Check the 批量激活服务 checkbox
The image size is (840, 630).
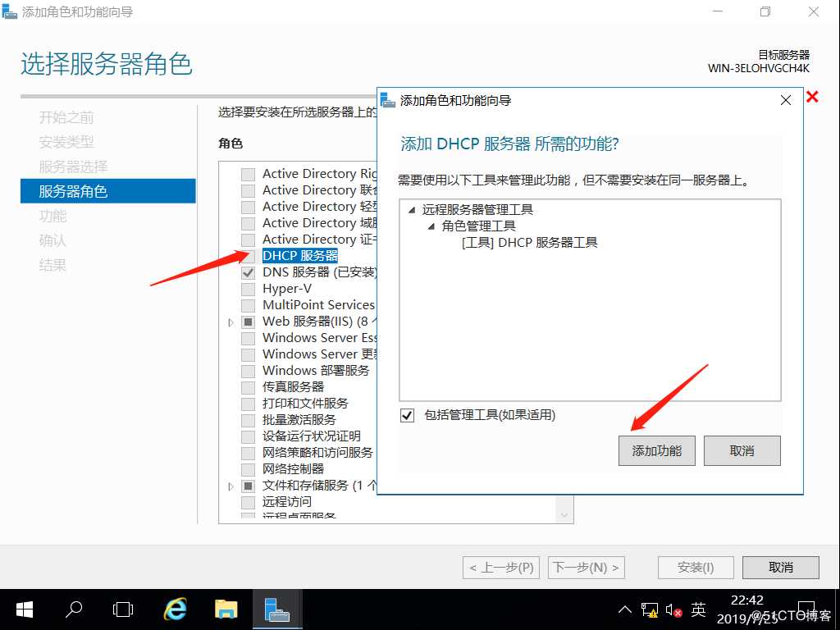pyautogui.click(x=248, y=421)
